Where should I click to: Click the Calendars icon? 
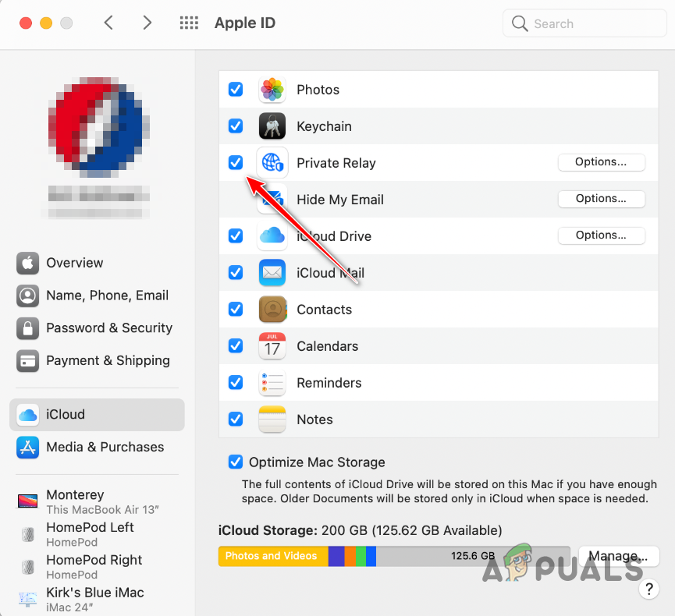pyautogui.click(x=272, y=345)
